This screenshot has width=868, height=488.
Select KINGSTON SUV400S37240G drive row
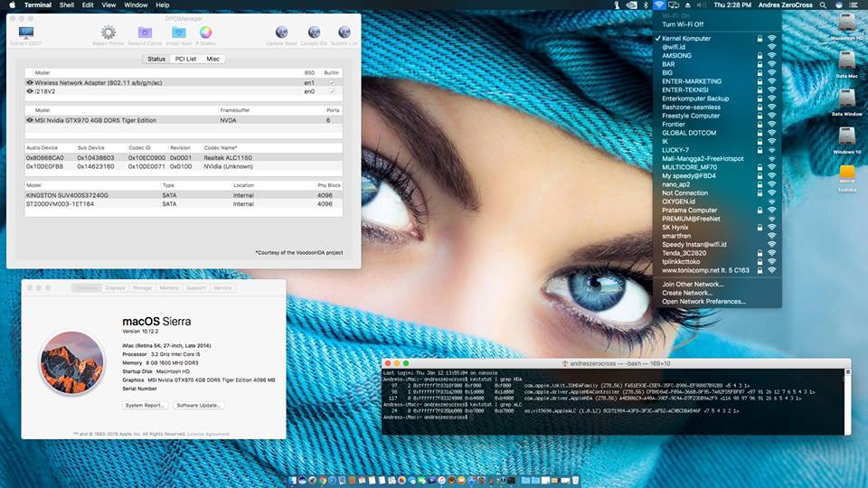(184, 195)
